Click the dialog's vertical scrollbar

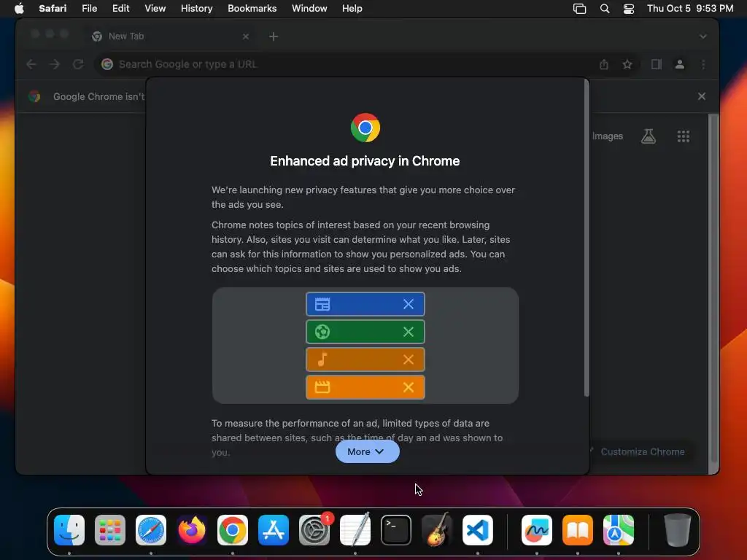[x=587, y=238]
